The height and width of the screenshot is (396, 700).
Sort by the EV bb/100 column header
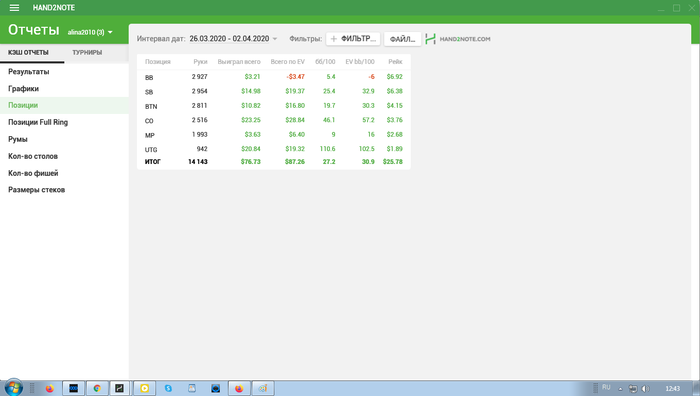(x=360, y=62)
